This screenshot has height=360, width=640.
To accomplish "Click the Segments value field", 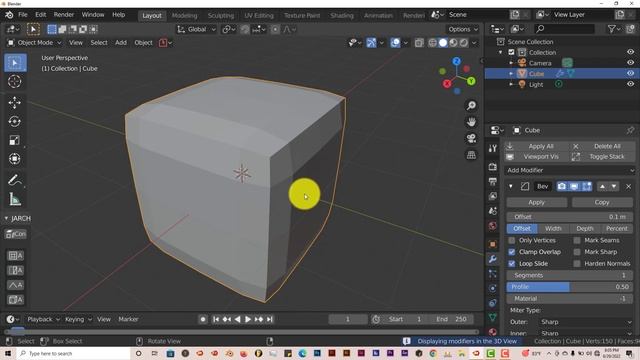I will pos(570,275).
